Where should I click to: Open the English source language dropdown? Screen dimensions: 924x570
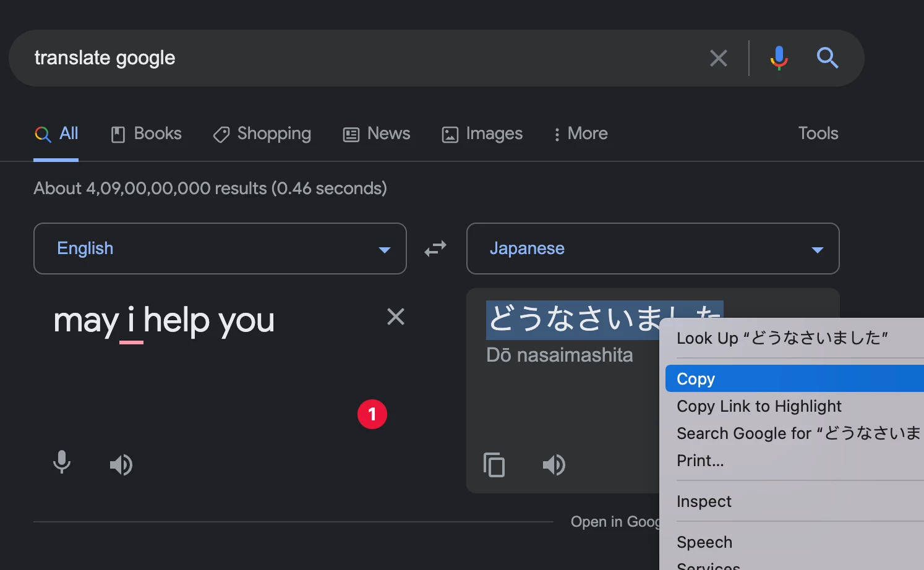coord(220,249)
